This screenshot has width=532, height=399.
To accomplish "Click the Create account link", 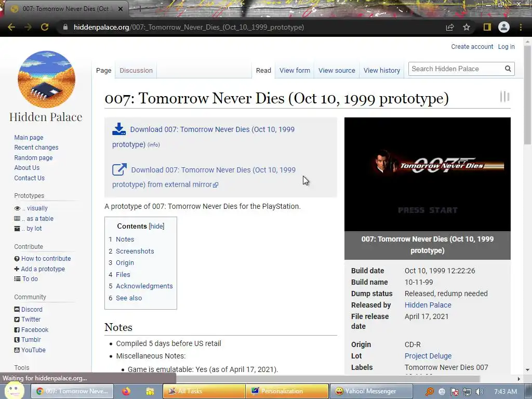I will (472, 46).
